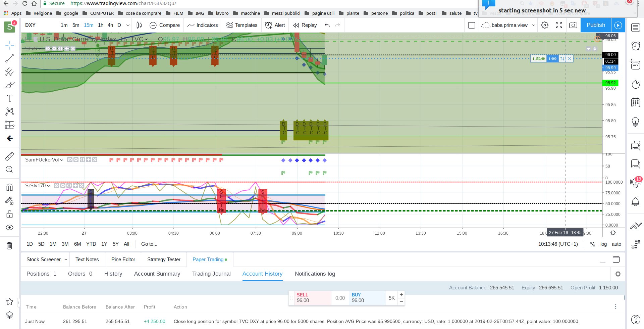Change the candle chart style
The width and height of the screenshot is (644, 329).
(x=139, y=25)
